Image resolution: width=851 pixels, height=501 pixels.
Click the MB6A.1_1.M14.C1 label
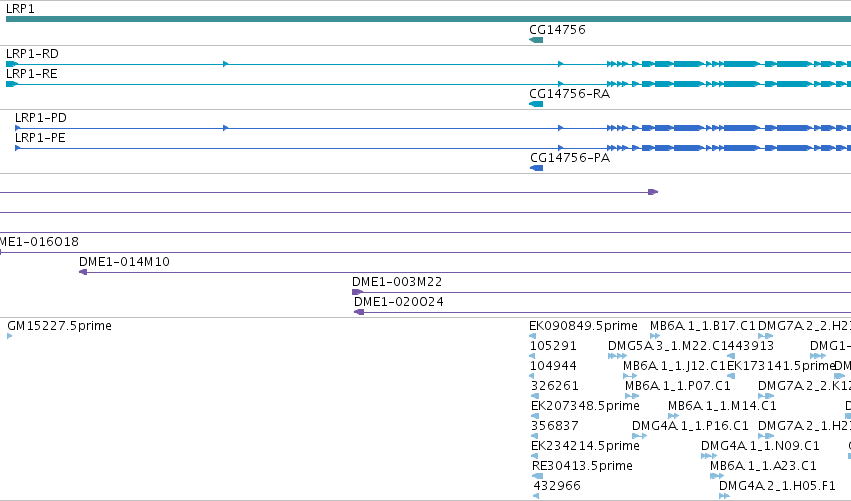[722, 406]
